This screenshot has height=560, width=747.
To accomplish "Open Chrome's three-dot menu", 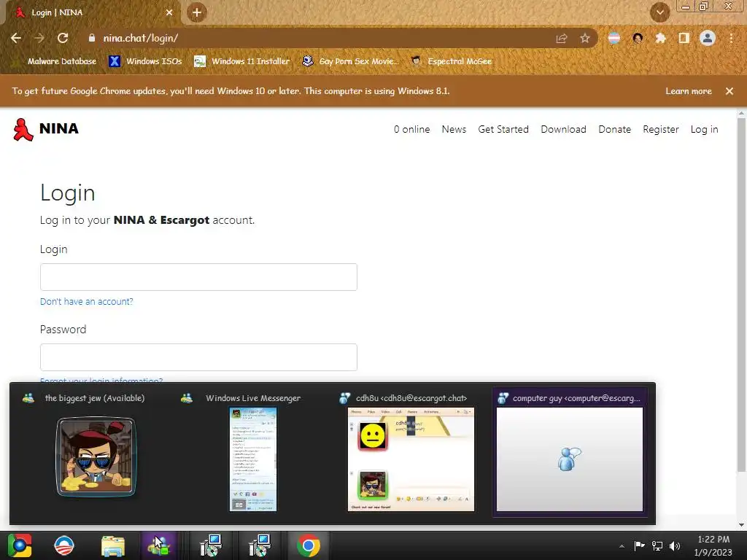I will 731,38.
